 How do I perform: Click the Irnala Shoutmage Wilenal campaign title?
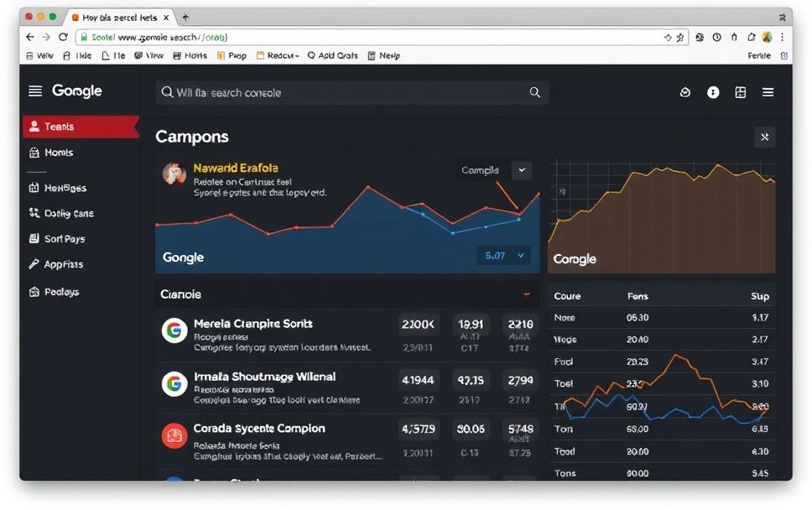click(264, 377)
